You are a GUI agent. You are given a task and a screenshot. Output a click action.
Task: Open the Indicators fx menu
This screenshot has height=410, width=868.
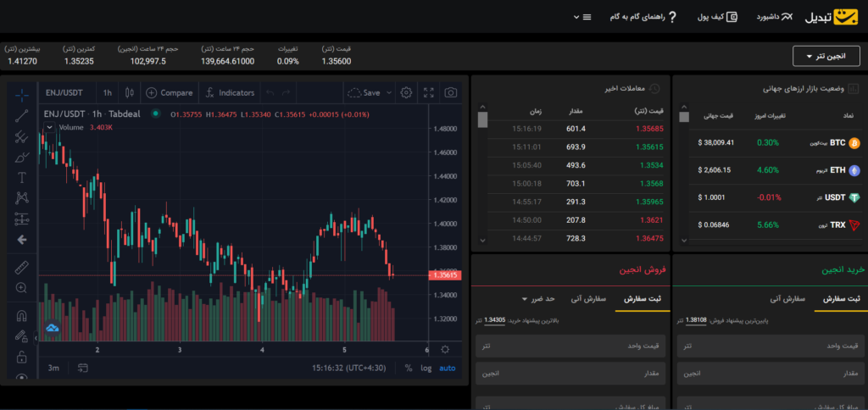(x=230, y=93)
